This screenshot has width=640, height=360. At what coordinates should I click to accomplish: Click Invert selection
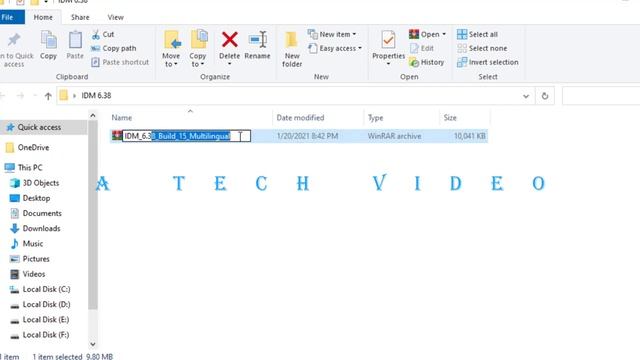click(x=488, y=62)
